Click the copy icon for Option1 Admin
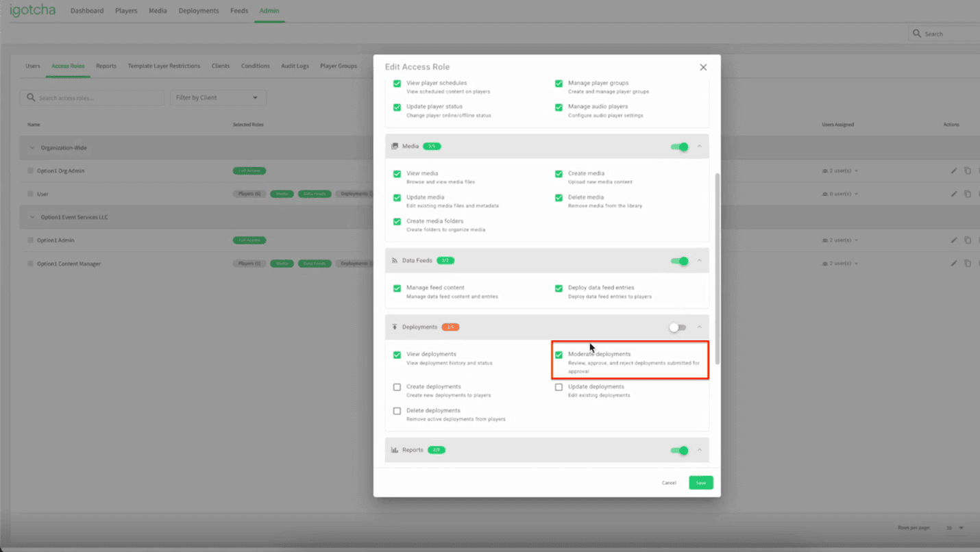This screenshot has height=552, width=980. click(968, 240)
